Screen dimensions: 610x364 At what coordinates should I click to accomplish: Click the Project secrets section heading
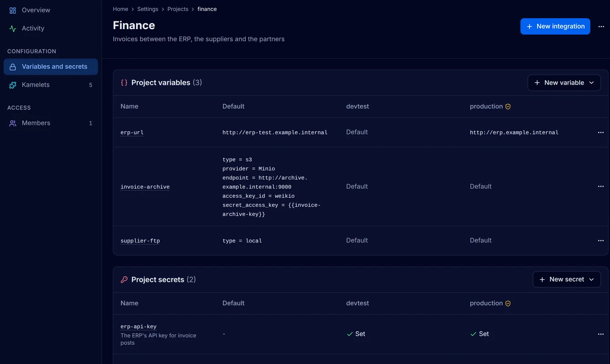click(158, 279)
